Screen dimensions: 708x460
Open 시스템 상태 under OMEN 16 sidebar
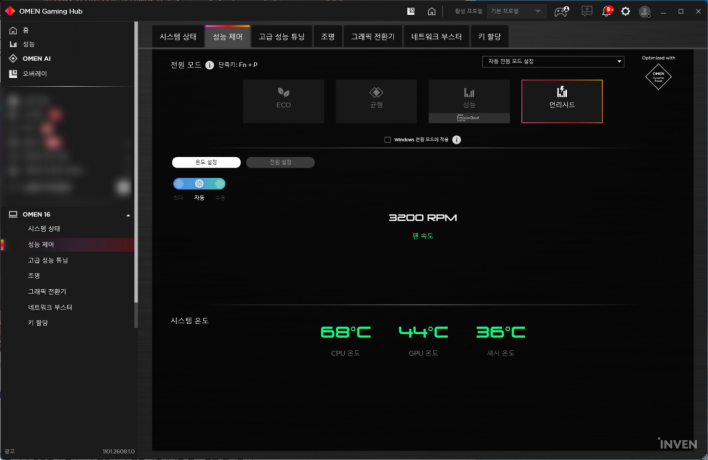(x=44, y=229)
